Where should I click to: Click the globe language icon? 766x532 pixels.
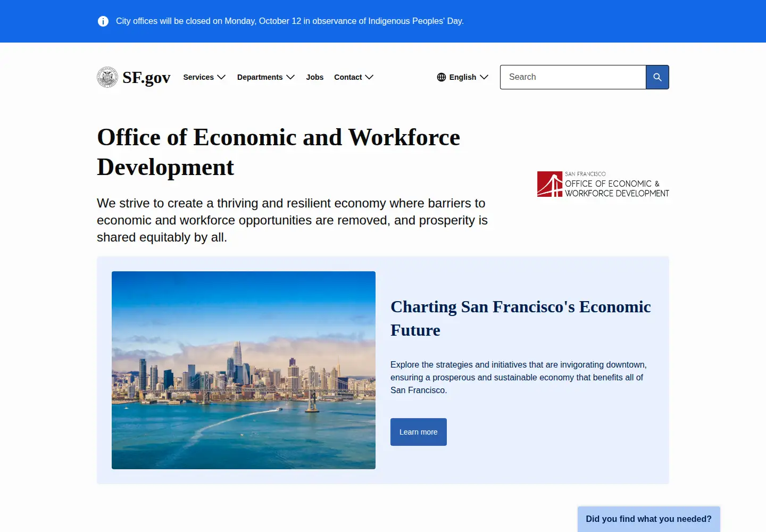click(x=442, y=77)
